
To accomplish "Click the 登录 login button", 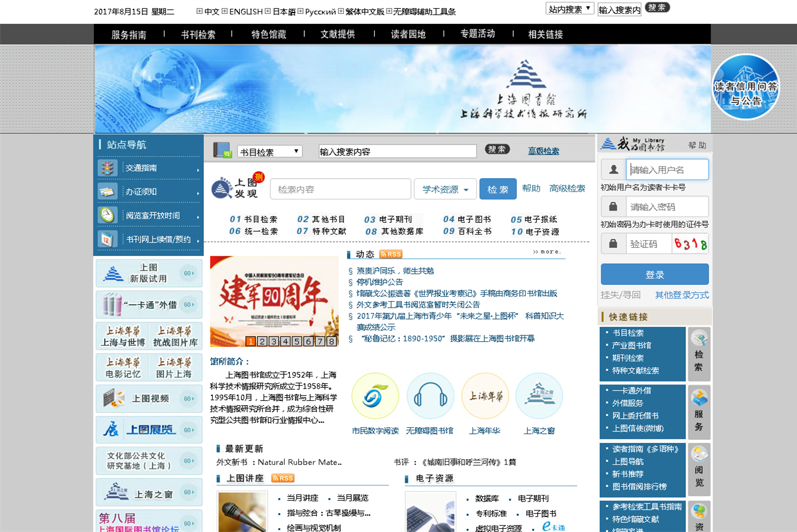I will (x=655, y=275).
